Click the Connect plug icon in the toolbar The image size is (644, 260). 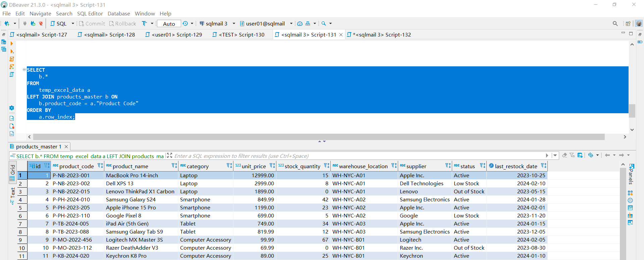click(x=25, y=23)
